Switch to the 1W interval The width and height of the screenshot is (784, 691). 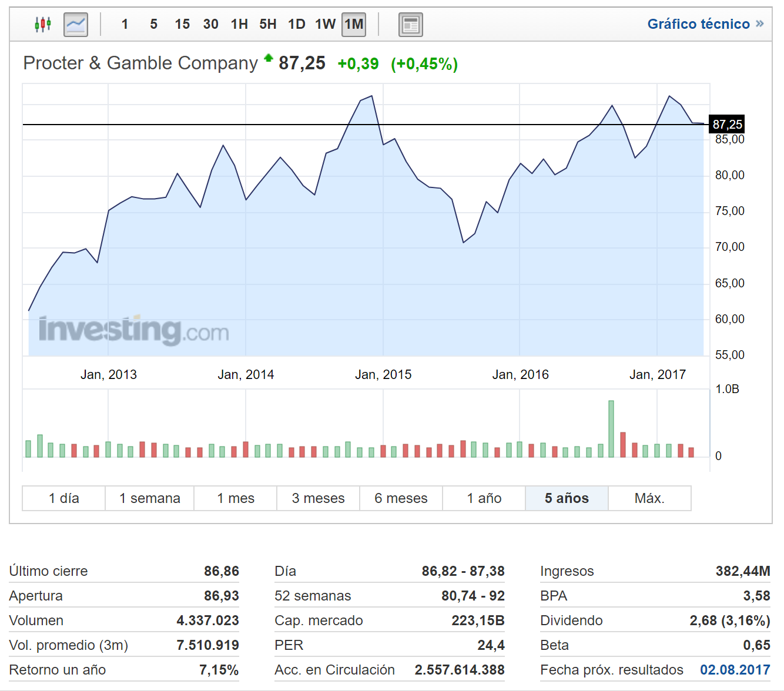[x=325, y=25]
